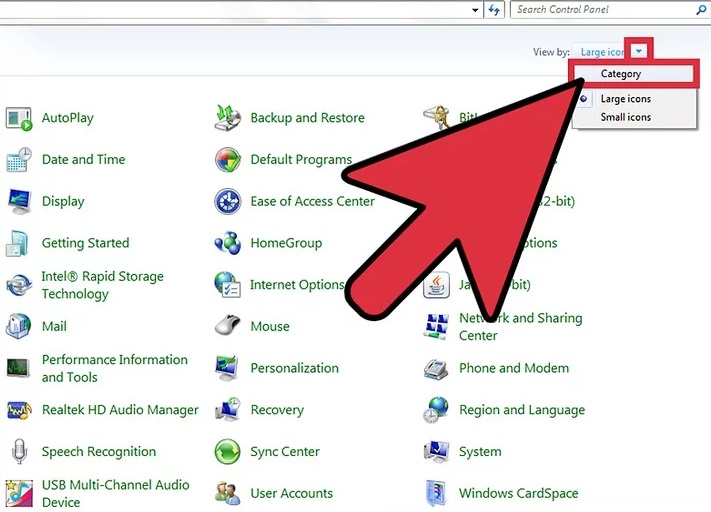Screen dimensions: 711x512
Task: Expand the View by dropdown arrow
Action: click(639, 52)
